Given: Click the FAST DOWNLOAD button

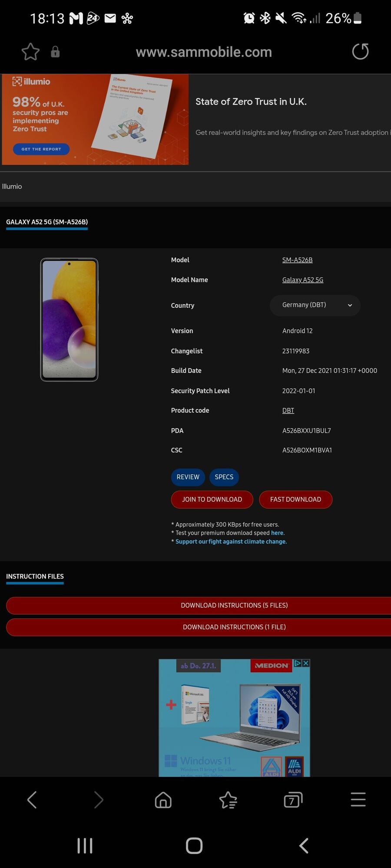Looking at the screenshot, I should tap(295, 500).
